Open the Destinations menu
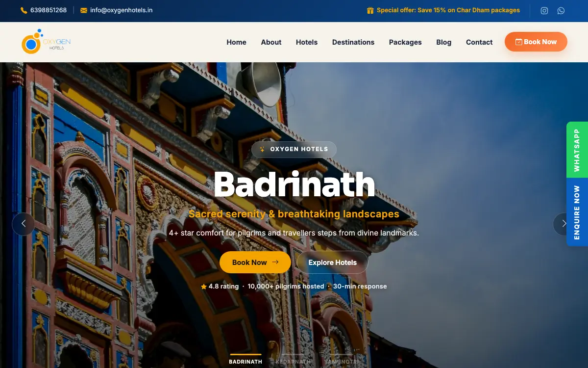 (x=353, y=42)
